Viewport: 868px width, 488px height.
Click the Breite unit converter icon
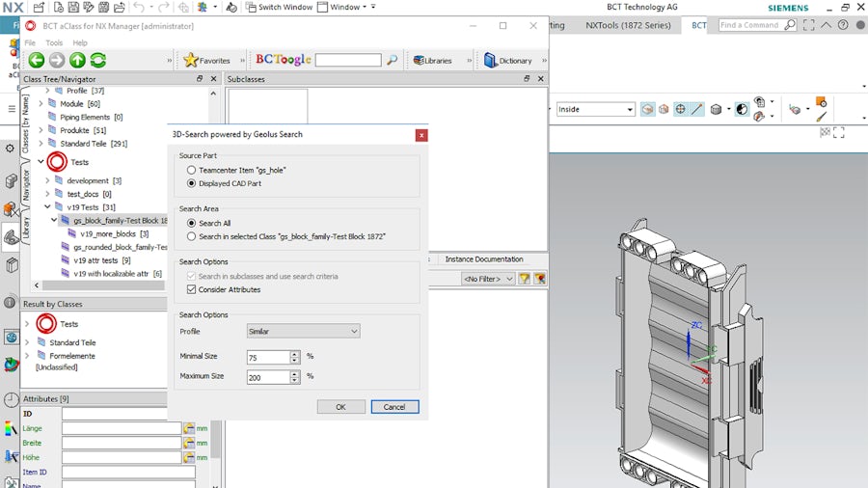(189, 443)
